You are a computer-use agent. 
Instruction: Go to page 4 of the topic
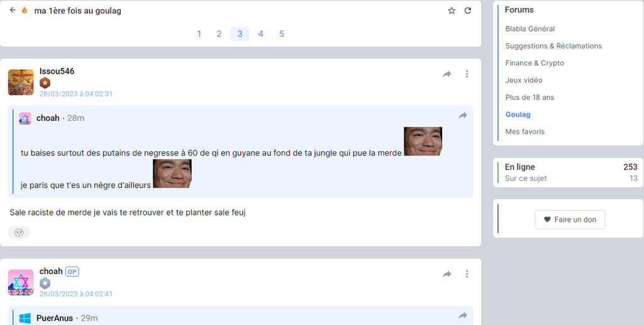260,34
